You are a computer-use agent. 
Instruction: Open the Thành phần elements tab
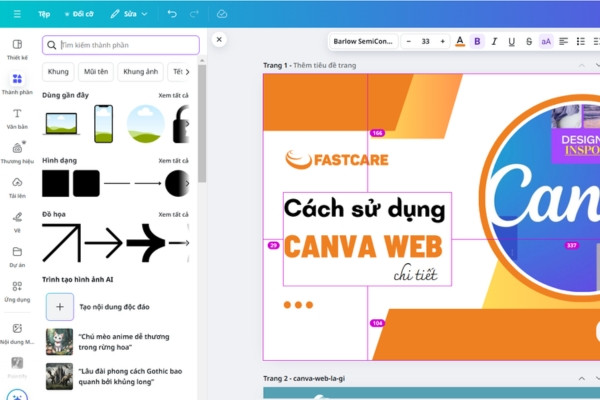coord(17,84)
